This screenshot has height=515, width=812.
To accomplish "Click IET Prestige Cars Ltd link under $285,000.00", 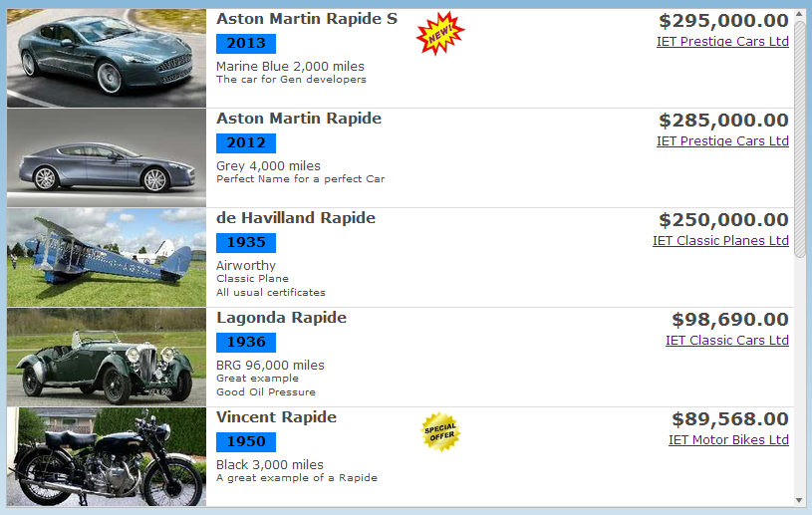I will pos(722,141).
